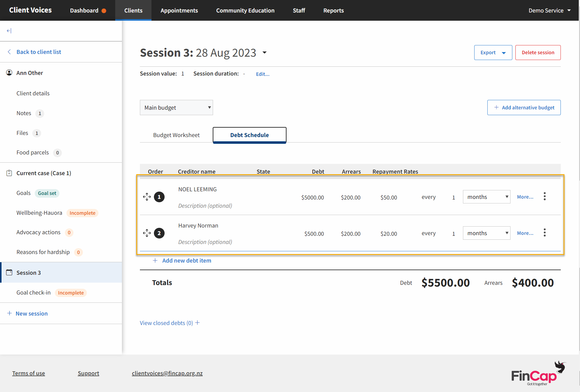
Task: Click the drag handle for NOEL LEEMING row
Action: tap(147, 197)
